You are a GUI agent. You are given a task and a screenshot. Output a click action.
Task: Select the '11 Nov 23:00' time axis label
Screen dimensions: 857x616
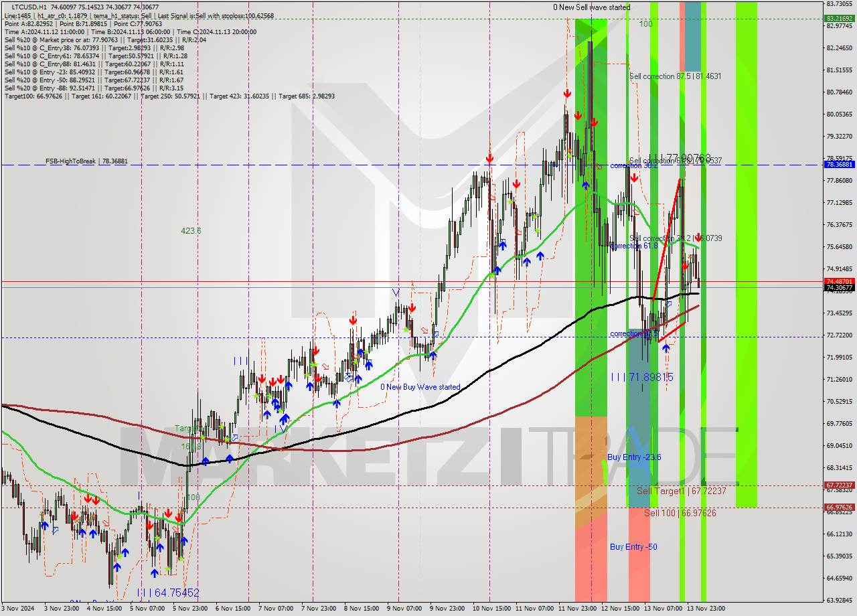tap(576, 609)
